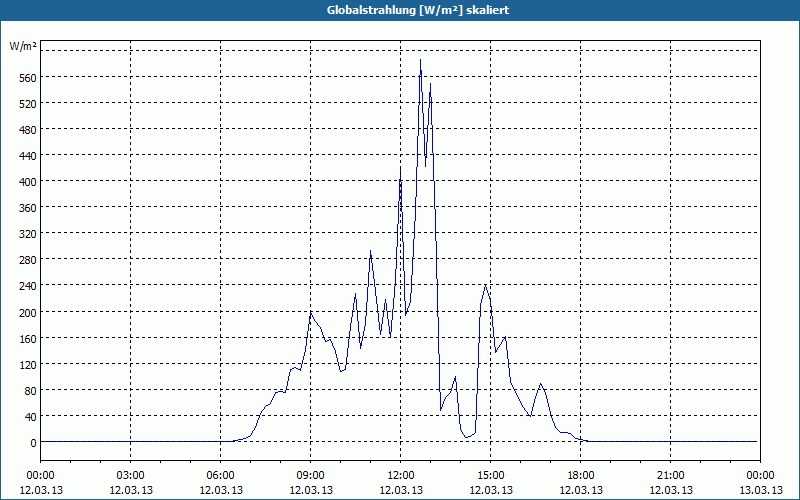Click the 18:00 time label
Viewport: 800px width, 500px height.
point(581,476)
